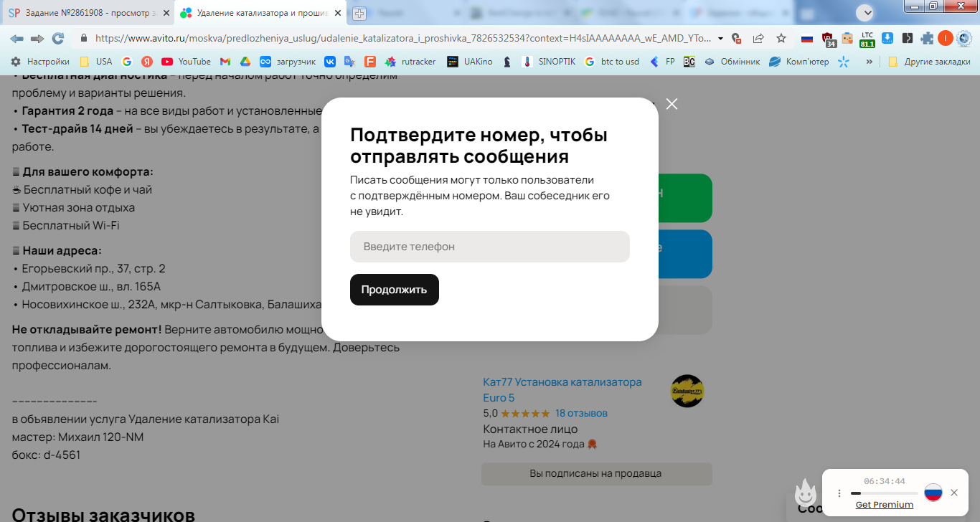This screenshot has height=522, width=980.
Task: Go forward with the browser forward arrow
Action: point(37,38)
